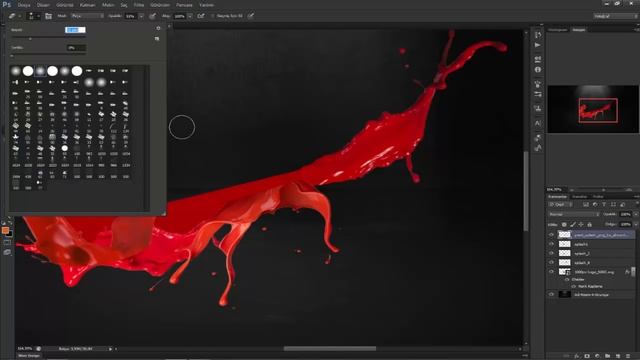640x360 pixels.
Task: Click the orange foreground color swatch
Action: (5, 230)
